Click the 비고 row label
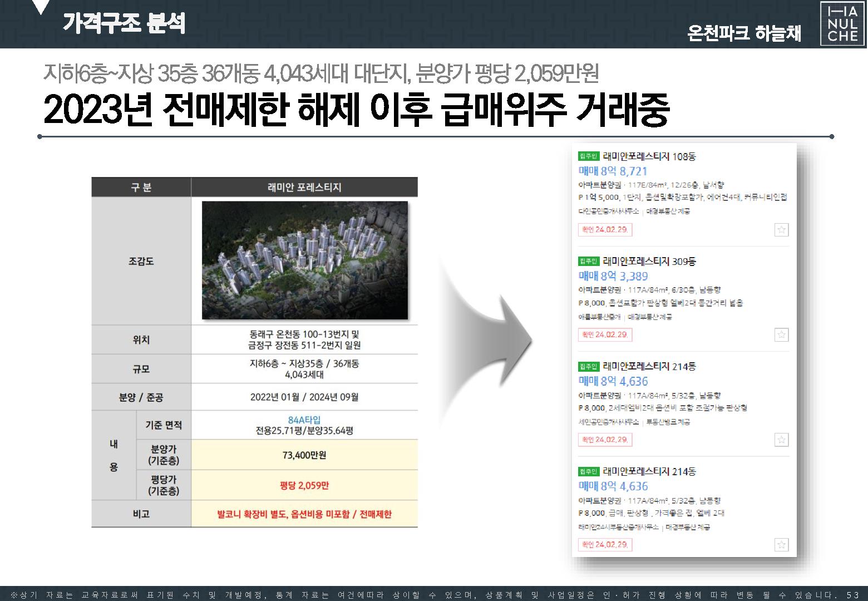868x601 pixels. point(141,514)
